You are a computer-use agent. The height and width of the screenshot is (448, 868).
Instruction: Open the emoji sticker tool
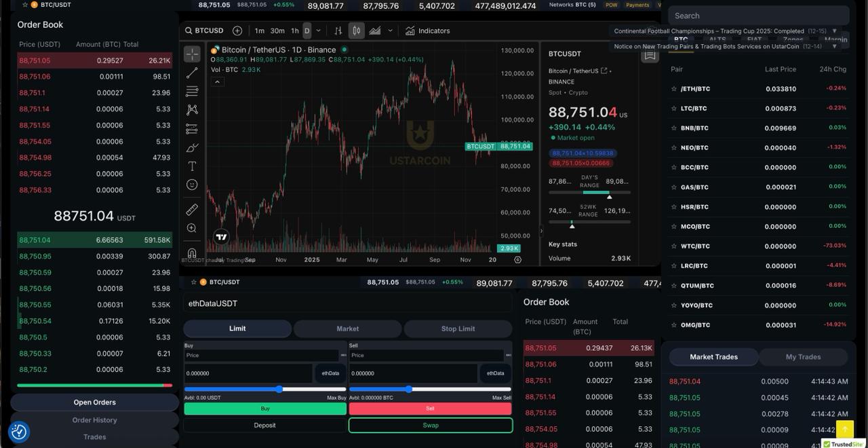click(192, 185)
